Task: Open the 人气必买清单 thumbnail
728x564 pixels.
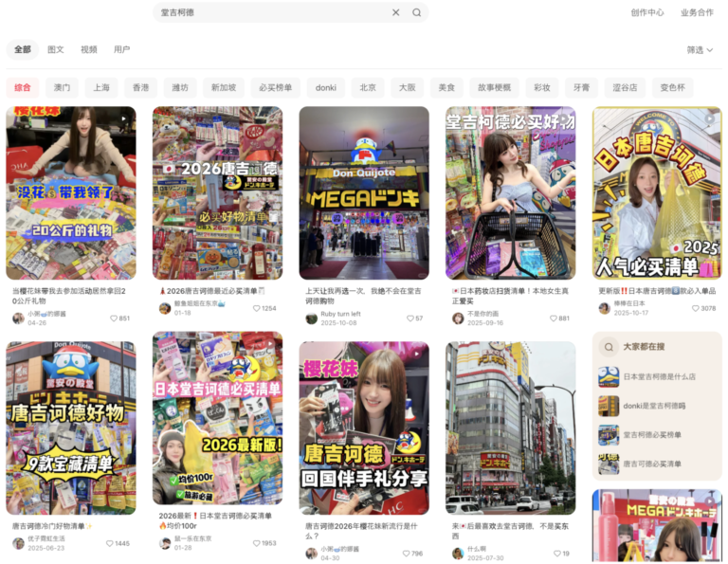Action: point(657,193)
